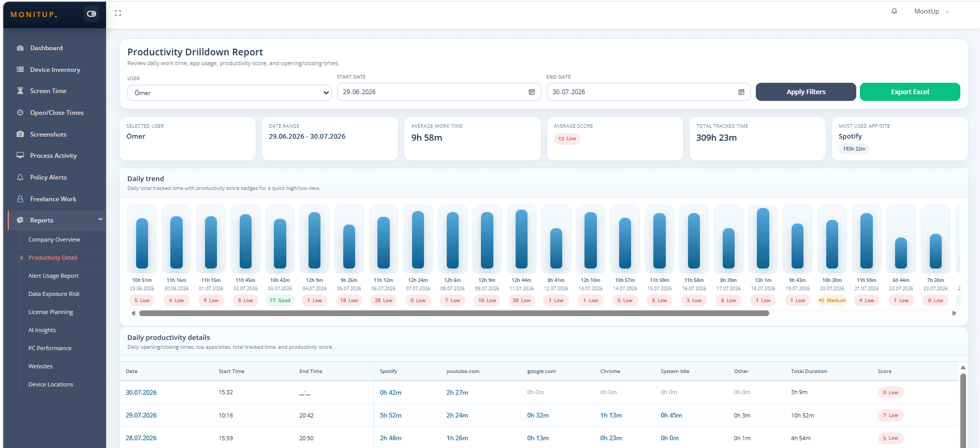Open Alert Usage Report
The width and height of the screenshot is (980, 448).
[x=53, y=276]
